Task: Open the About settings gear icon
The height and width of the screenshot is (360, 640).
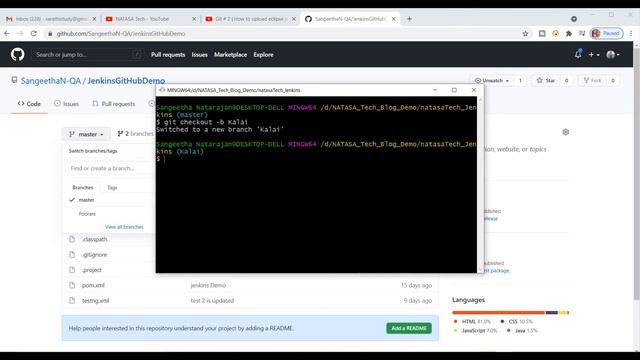Action: pyautogui.click(x=565, y=132)
